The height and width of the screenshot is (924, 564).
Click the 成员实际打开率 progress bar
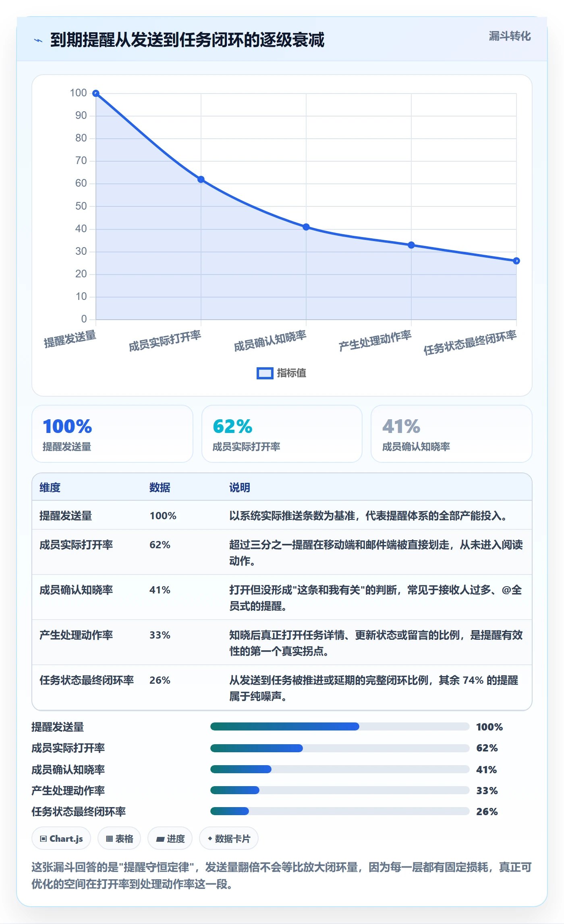point(340,748)
